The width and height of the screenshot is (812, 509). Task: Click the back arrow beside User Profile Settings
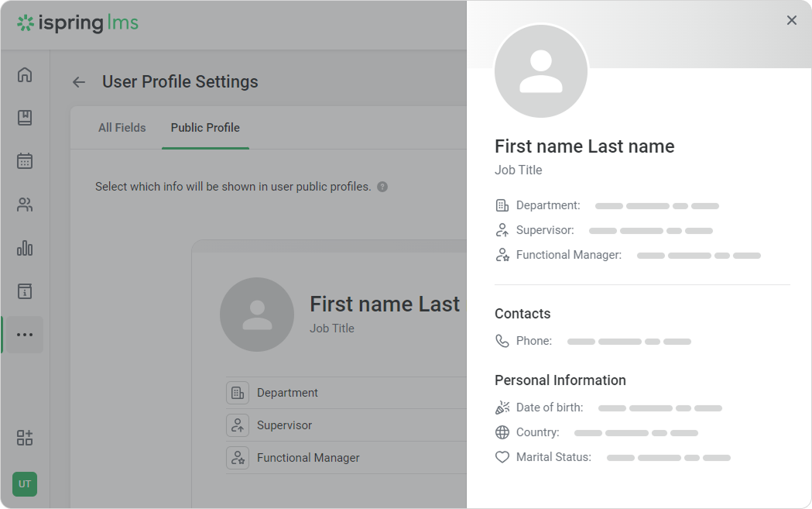pyautogui.click(x=79, y=82)
